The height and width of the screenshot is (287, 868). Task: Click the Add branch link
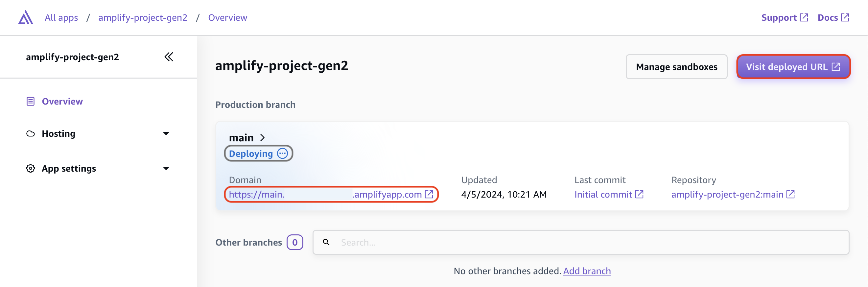tap(587, 271)
